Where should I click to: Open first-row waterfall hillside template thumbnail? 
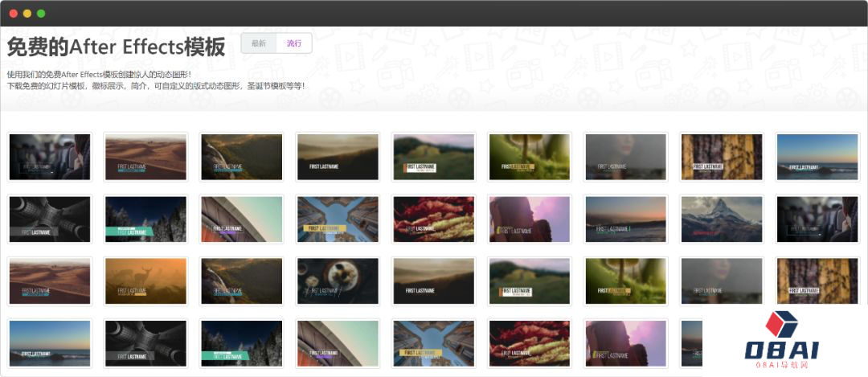click(x=242, y=158)
